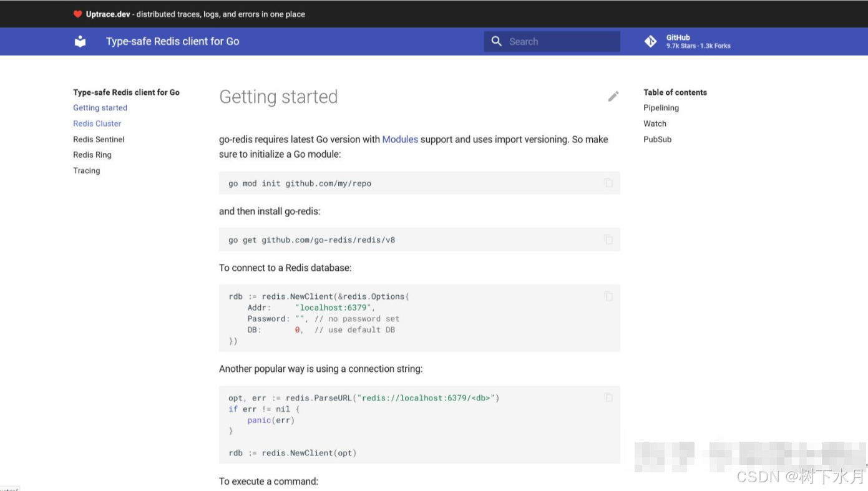Click the go get github.com/go-redis/redis/v8 code
This screenshot has height=491, width=868.
[311, 240]
